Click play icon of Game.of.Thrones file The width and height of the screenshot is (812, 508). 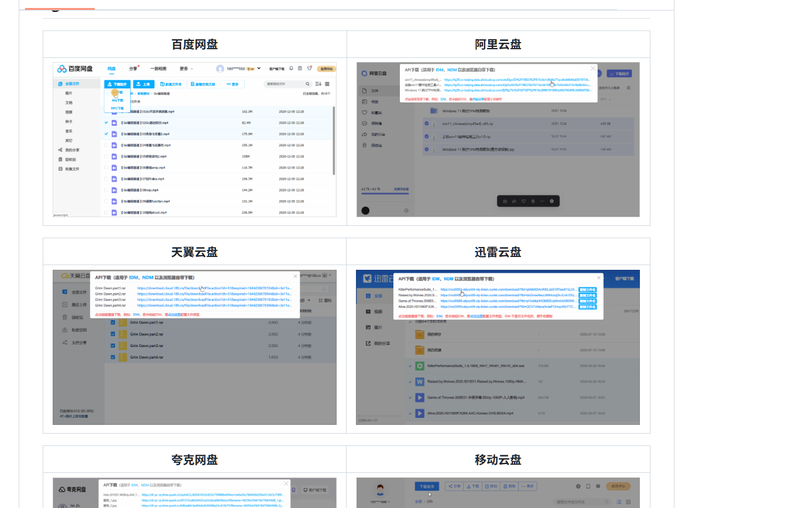(420, 397)
